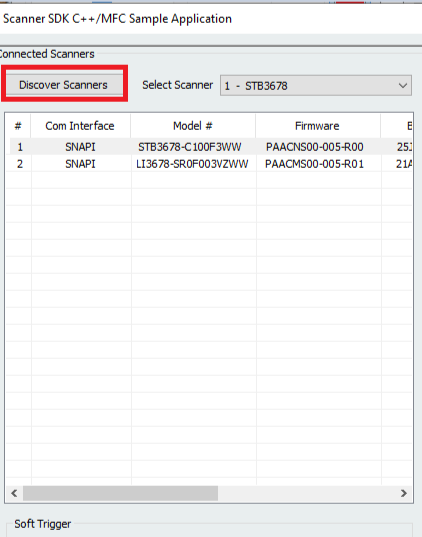Click the horizontal scrollbar left arrow
This screenshot has height=537, width=422.
pos(14,494)
